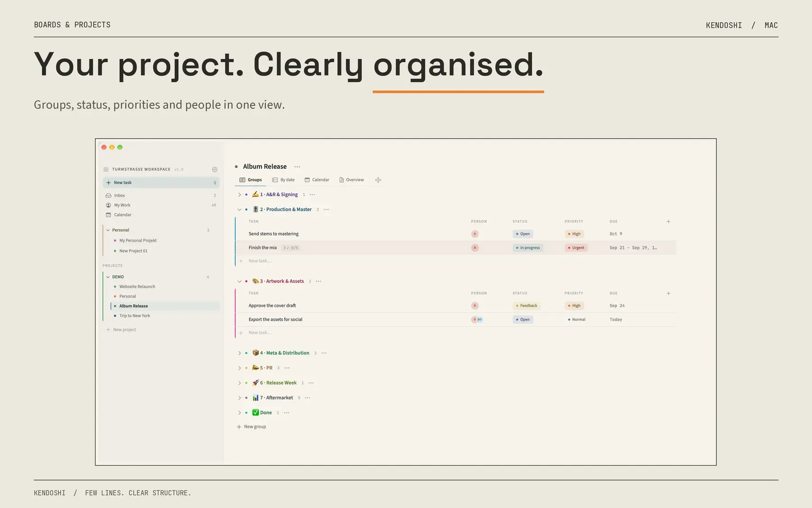Image resolution: width=812 pixels, height=508 pixels.
Task: Collapse the DEMO projects folder
Action: (108, 277)
